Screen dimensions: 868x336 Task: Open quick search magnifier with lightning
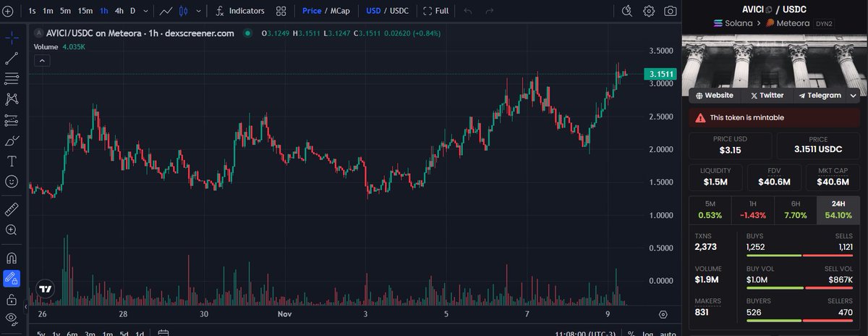coord(627,11)
